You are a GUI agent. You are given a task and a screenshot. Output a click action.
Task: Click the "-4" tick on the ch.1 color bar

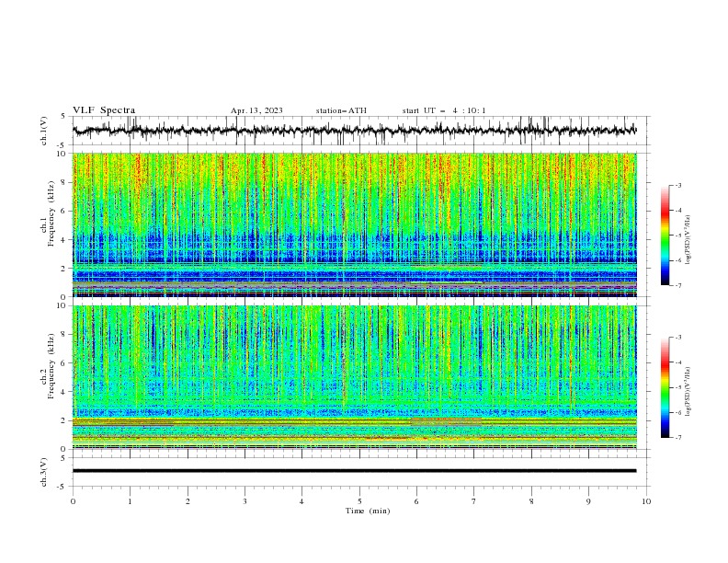(x=678, y=211)
